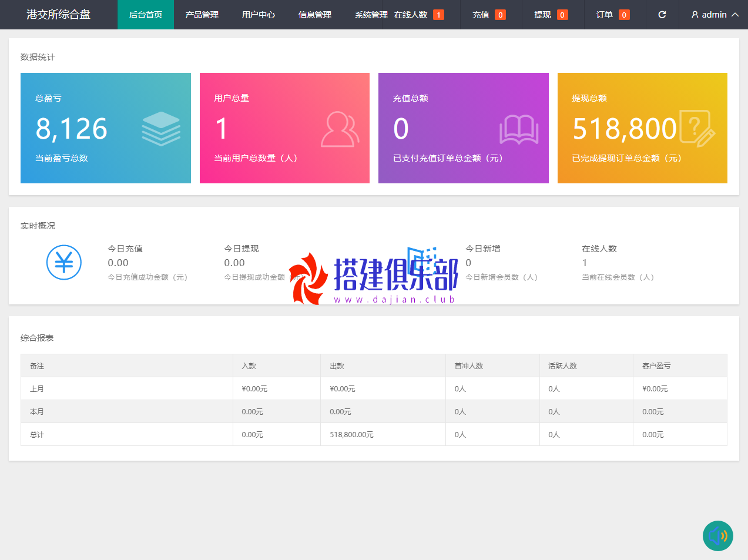Image resolution: width=748 pixels, height=560 pixels.
Task: Open the 产品管理 menu
Action: [x=202, y=15]
